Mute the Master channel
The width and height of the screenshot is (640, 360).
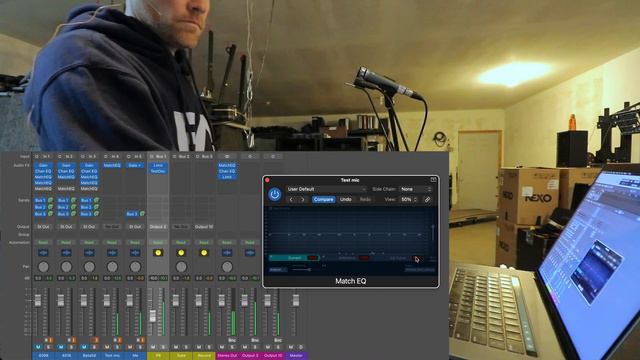(x=291, y=347)
